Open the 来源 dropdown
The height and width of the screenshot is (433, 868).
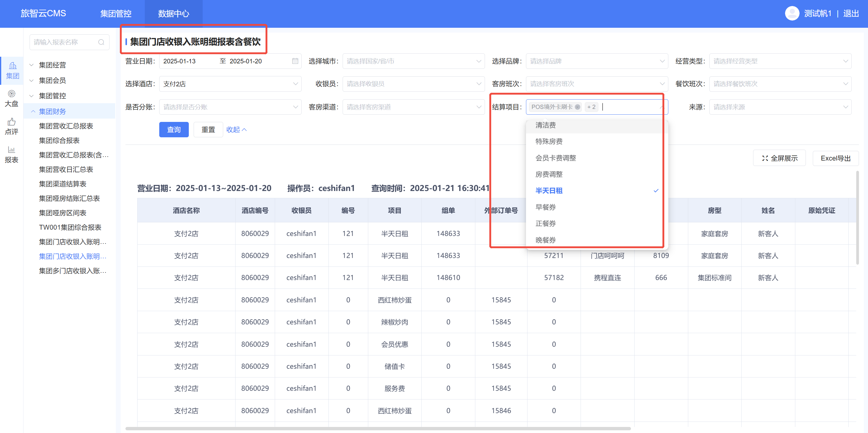[780, 107]
